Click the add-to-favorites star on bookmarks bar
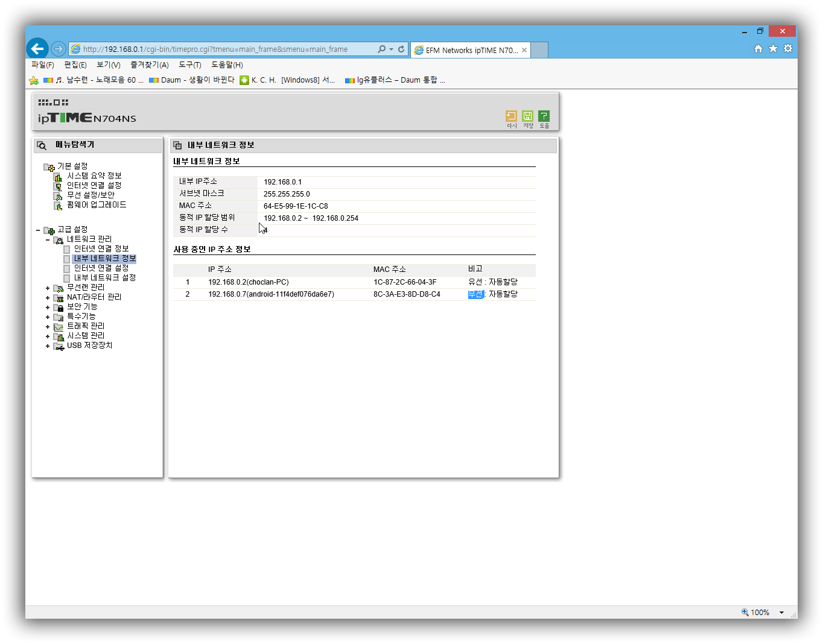 (34, 80)
